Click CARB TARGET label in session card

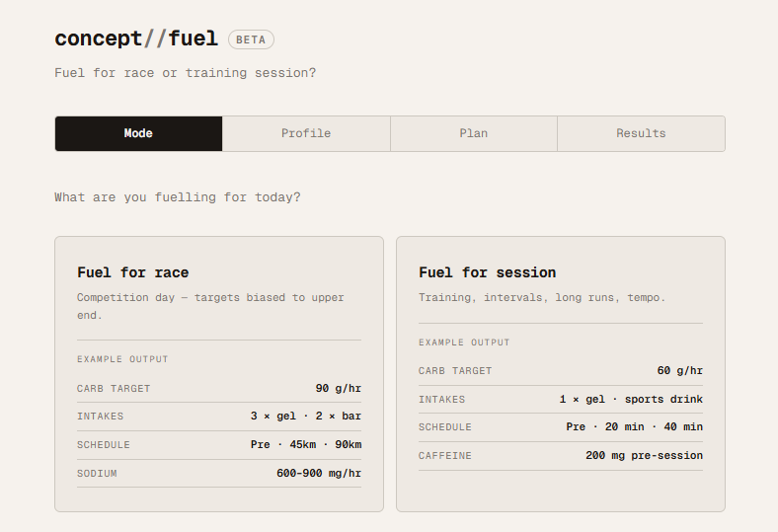click(x=455, y=371)
